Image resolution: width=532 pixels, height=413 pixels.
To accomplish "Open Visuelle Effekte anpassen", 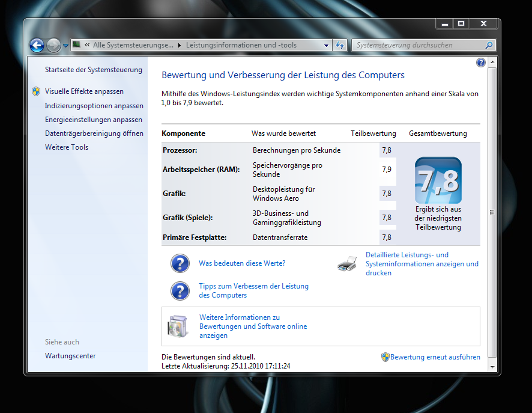I will pyautogui.click(x=84, y=91).
